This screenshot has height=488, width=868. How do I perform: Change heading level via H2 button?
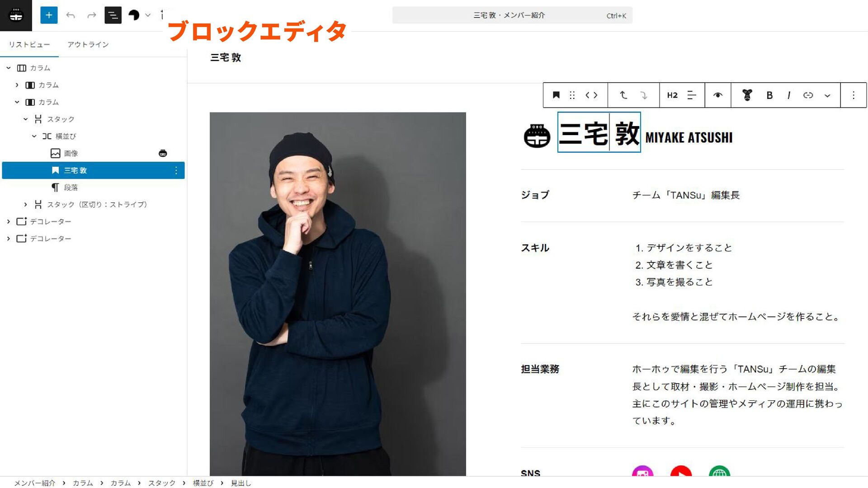coord(672,95)
